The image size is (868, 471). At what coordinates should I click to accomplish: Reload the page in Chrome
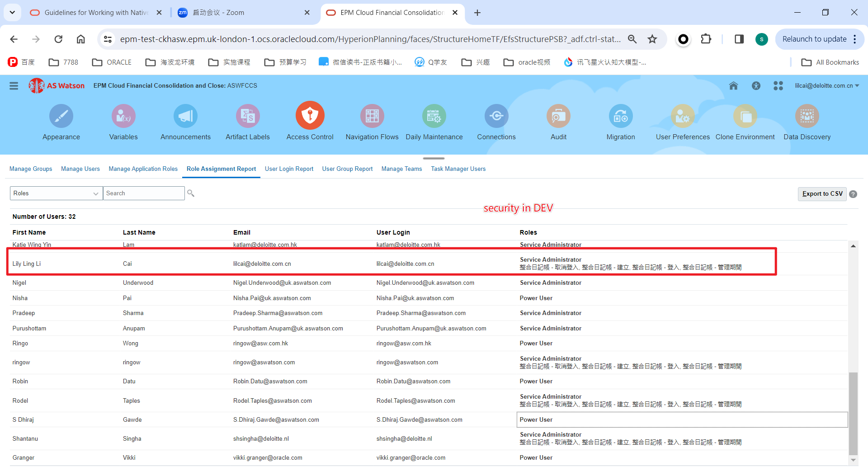click(x=58, y=39)
